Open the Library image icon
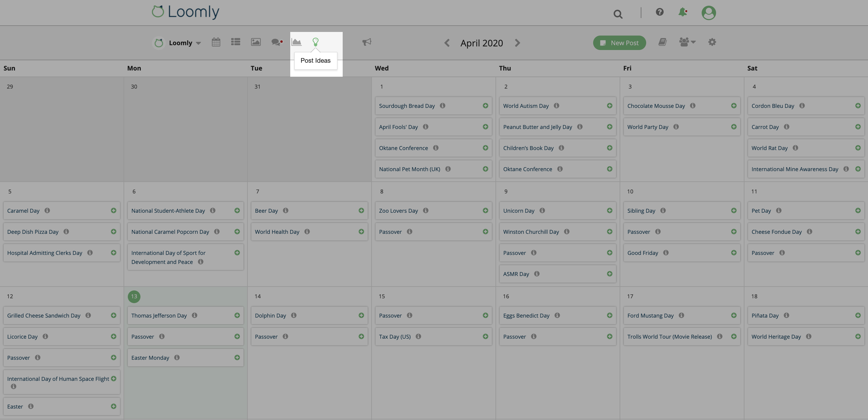The width and height of the screenshot is (868, 420). pyautogui.click(x=256, y=42)
